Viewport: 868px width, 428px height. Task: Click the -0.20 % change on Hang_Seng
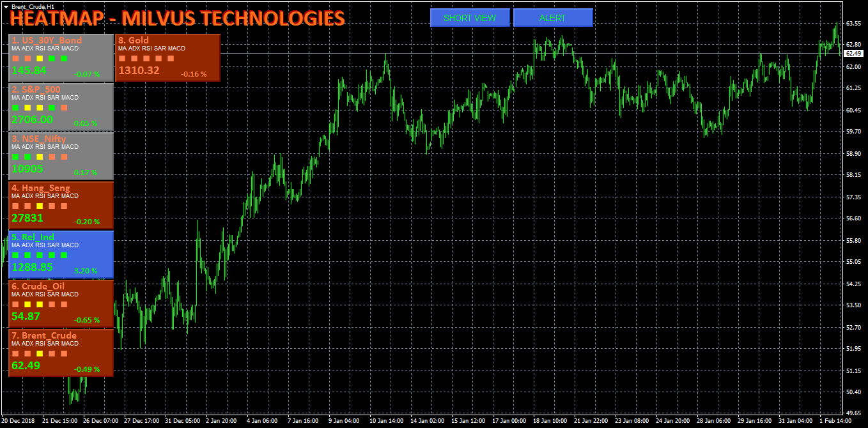[87, 222]
